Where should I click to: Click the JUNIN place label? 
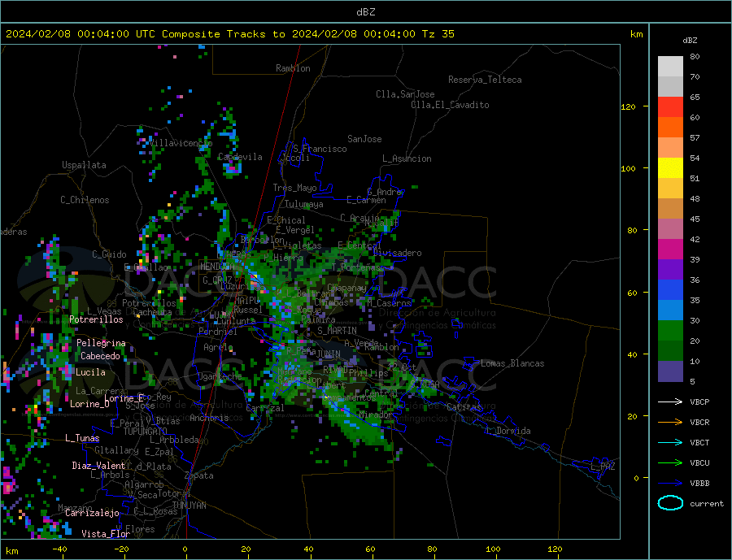coord(329,354)
